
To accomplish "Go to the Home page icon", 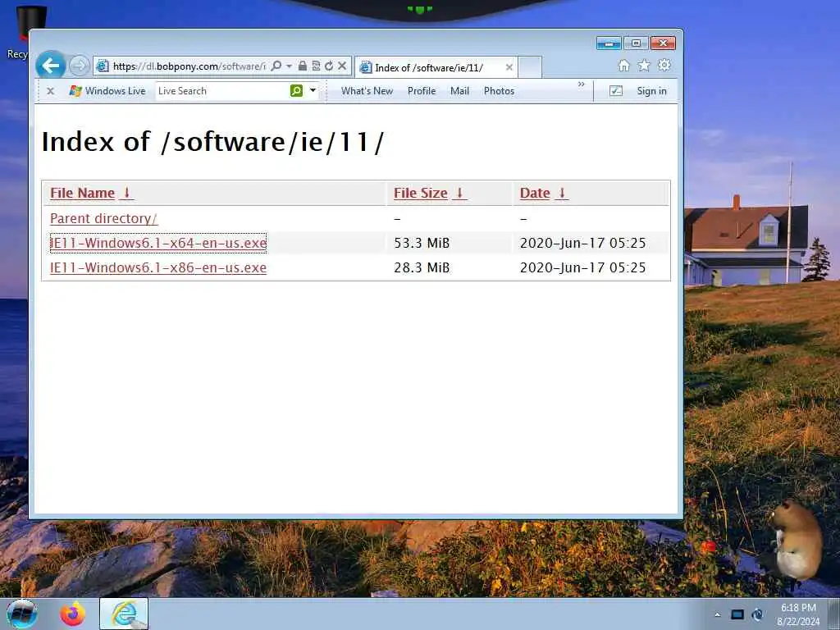I will tap(624, 66).
